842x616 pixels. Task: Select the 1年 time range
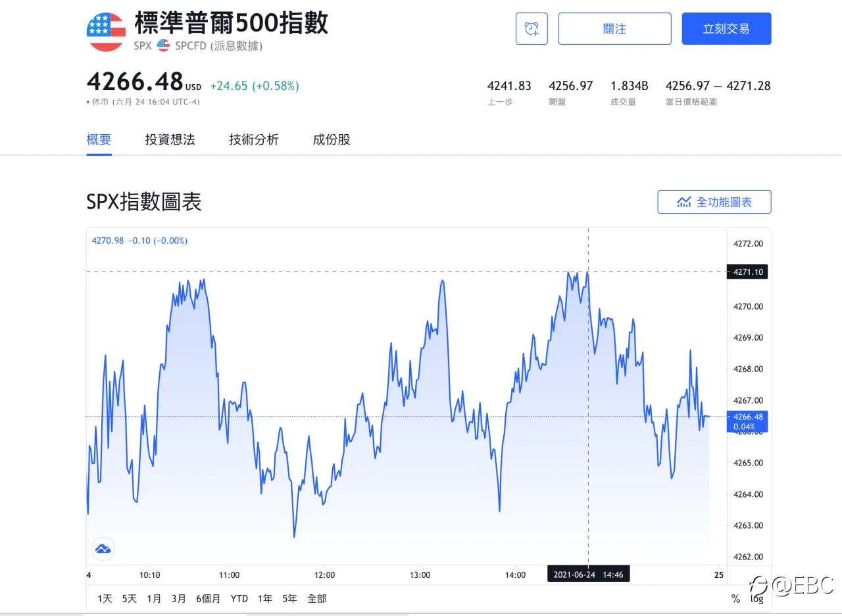pyautogui.click(x=265, y=599)
